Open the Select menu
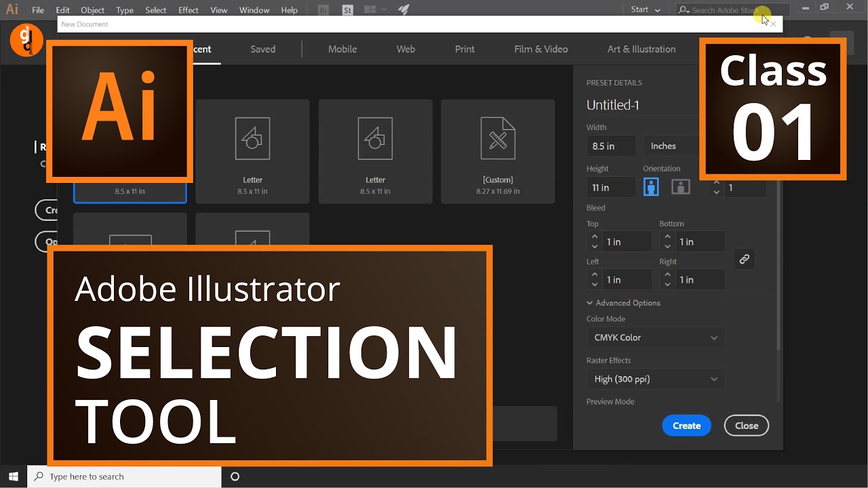Image resolution: width=868 pixels, height=488 pixels. pos(156,10)
